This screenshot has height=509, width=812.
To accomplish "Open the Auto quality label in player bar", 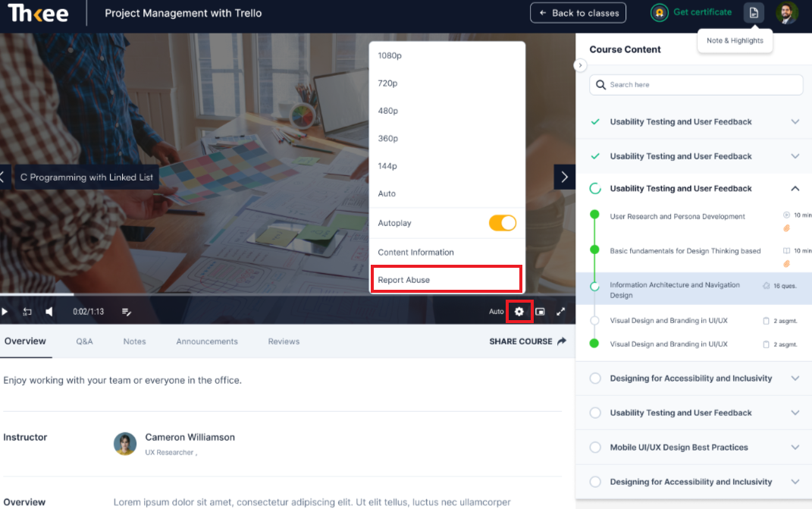I will (x=496, y=312).
